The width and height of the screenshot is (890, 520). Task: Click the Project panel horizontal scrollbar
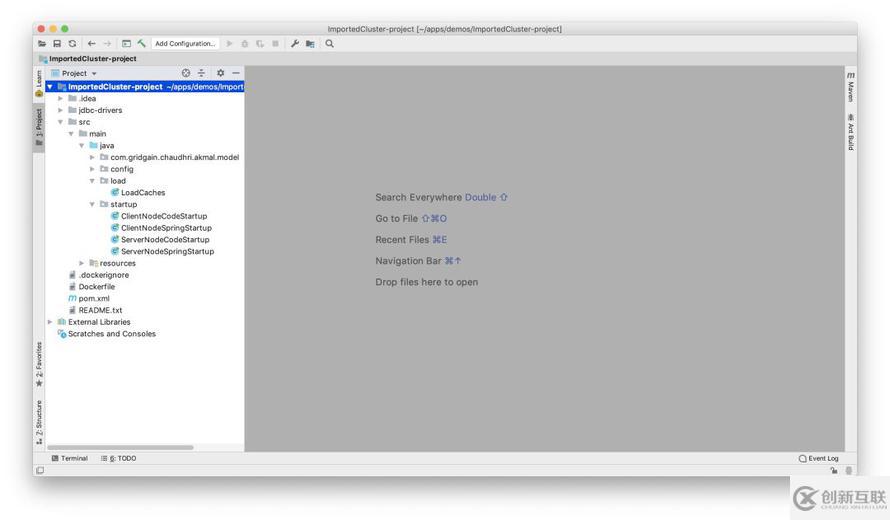(120, 447)
